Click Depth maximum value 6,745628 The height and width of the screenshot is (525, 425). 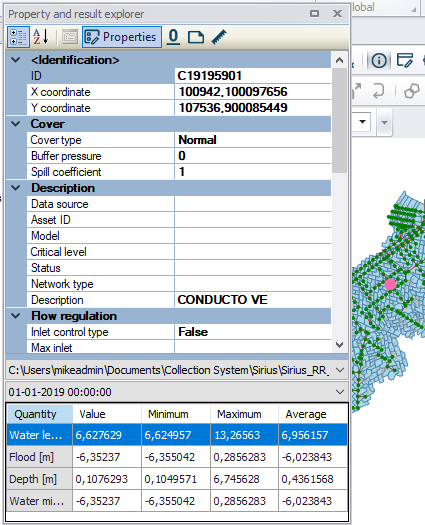tap(244, 479)
